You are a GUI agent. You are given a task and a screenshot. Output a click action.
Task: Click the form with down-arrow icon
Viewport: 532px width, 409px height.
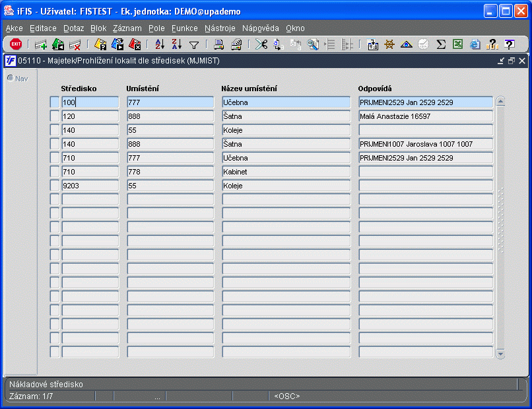click(372, 44)
